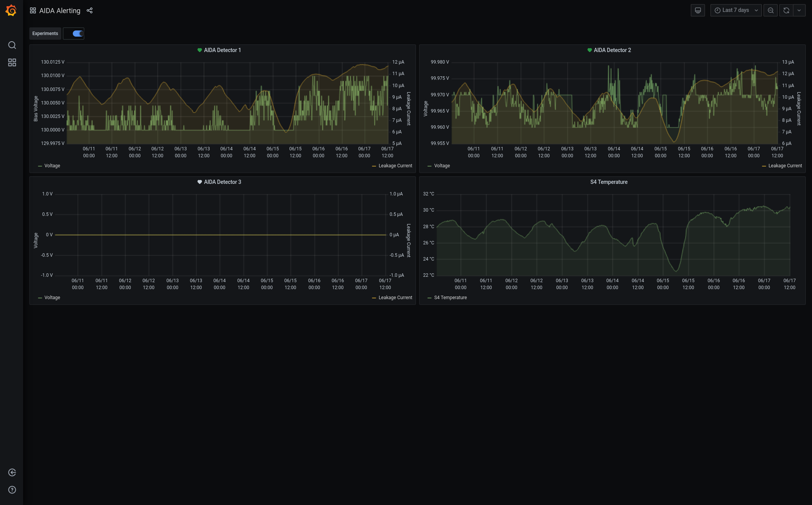Screen dimensions: 812x505
Task: Toggle the Experiments switch
Action: [78, 34]
